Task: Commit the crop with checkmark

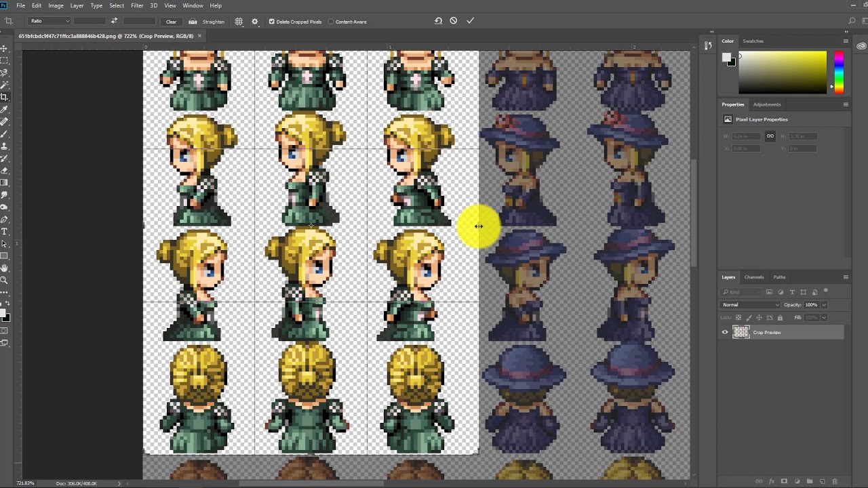Action: coord(470,21)
